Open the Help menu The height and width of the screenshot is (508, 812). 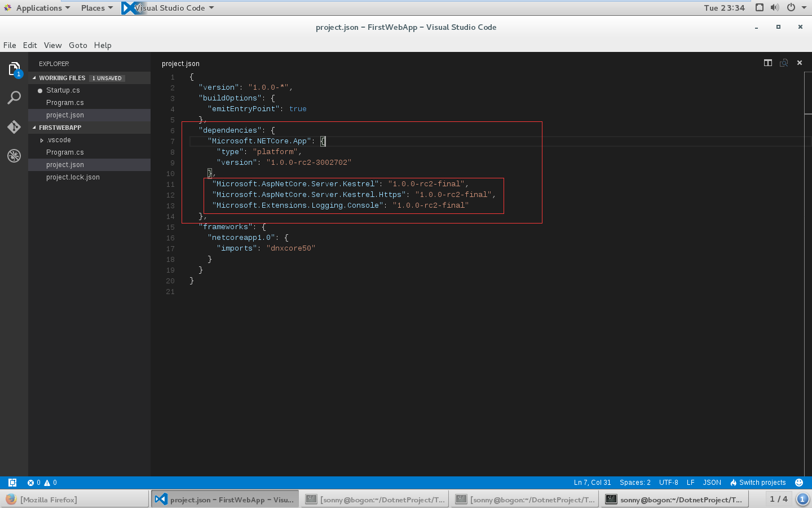coord(103,45)
